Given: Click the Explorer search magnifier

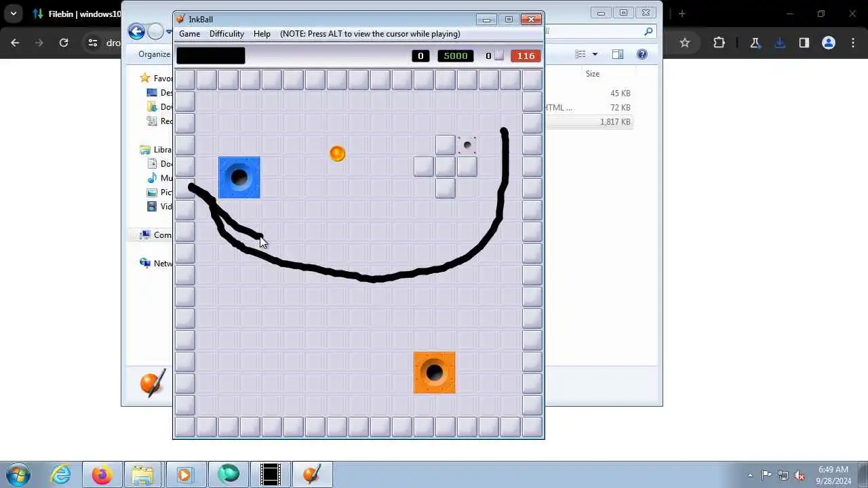Looking at the screenshot, I should 648,31.
